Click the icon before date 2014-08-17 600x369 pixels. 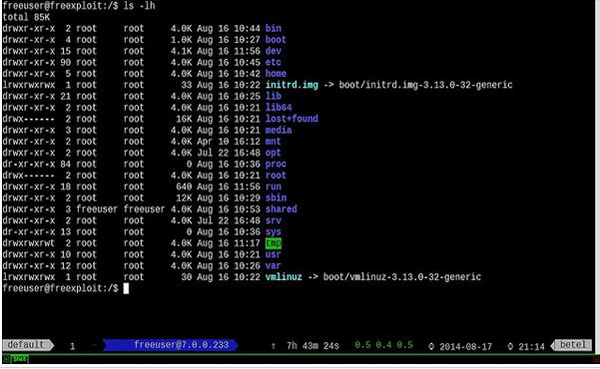tap(431, 346)
